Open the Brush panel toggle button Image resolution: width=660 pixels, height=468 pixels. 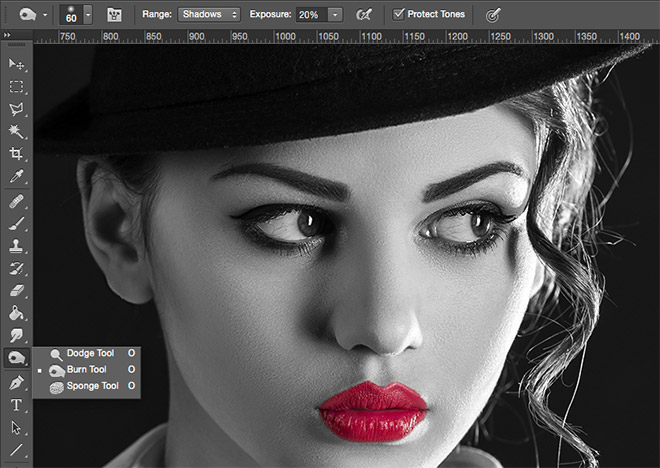116,14
